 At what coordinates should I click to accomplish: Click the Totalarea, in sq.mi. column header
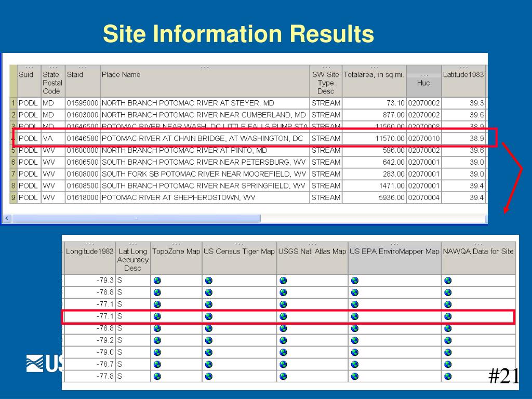374,81
